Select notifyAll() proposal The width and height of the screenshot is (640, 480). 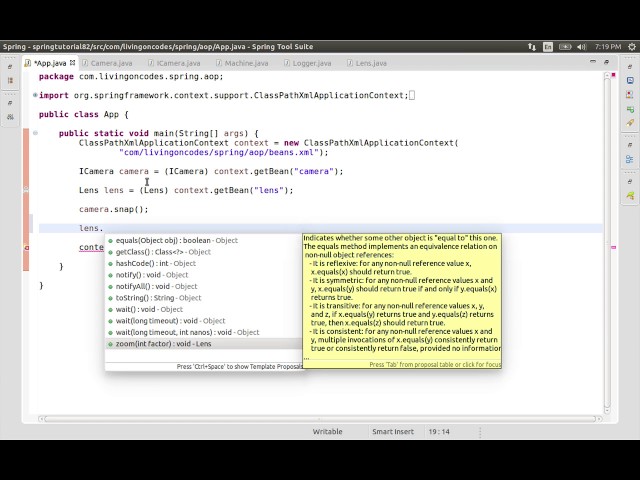tap(203, 286)
